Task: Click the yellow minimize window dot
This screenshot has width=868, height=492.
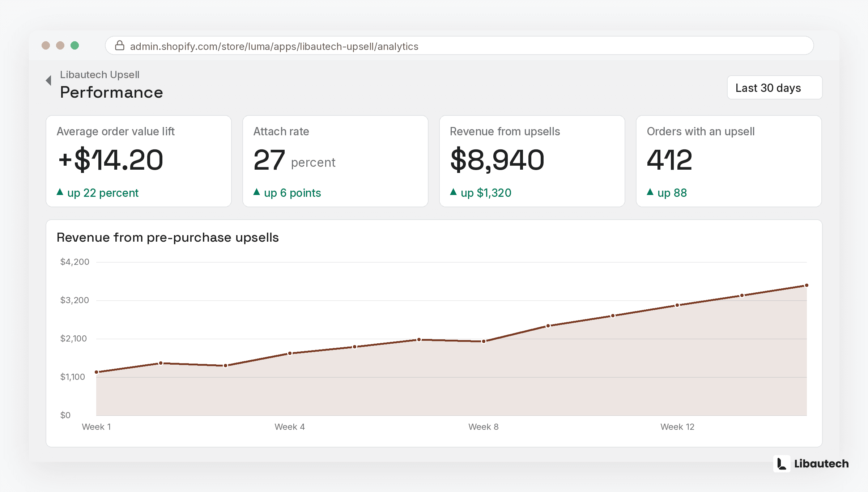Action: coord(60,46)
